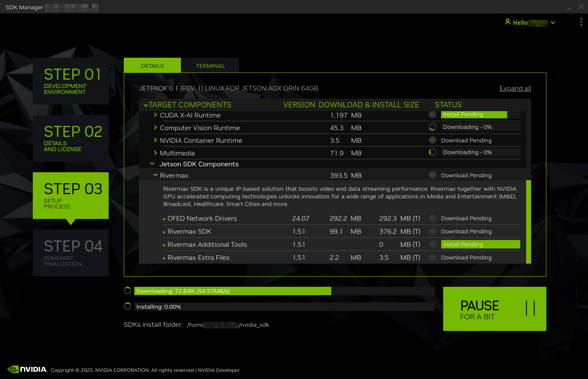The image size is (588, 379).
Task: Collapse the Jetson SDK Components section
Action: click(x=152, y=164)
